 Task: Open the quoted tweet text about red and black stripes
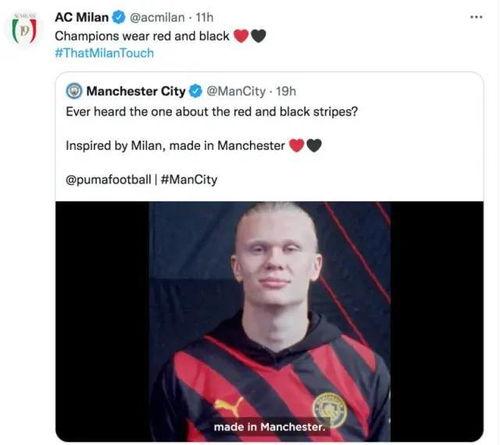pyautogui.click(x=212, y=112)
